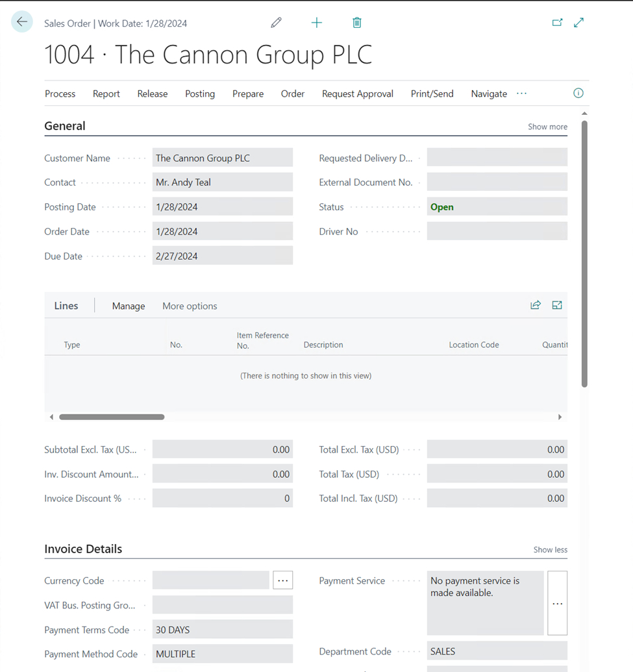Screen dimensions: 633x672
Task: Click the External Document No. field
Action: (497, 182)
